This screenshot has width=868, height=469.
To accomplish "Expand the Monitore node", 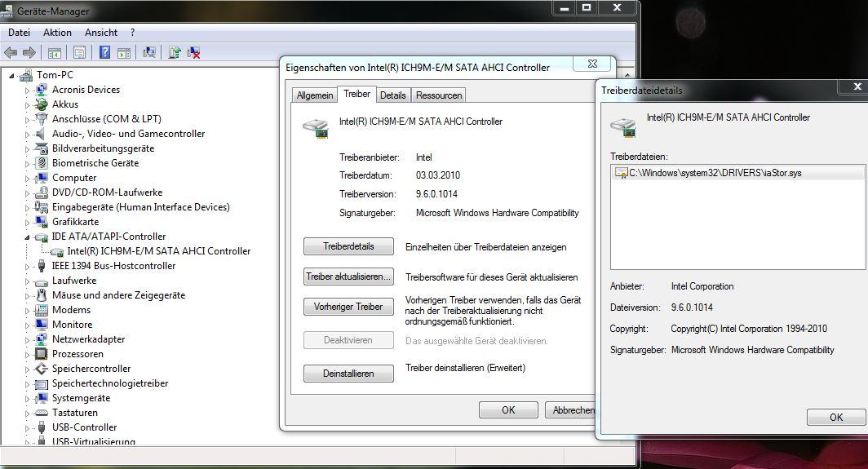I will pos(27,325).
